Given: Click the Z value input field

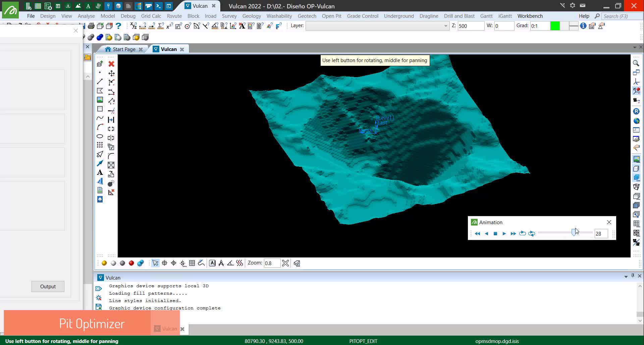Looking at the screenshot, I should [x=471, y=26].
